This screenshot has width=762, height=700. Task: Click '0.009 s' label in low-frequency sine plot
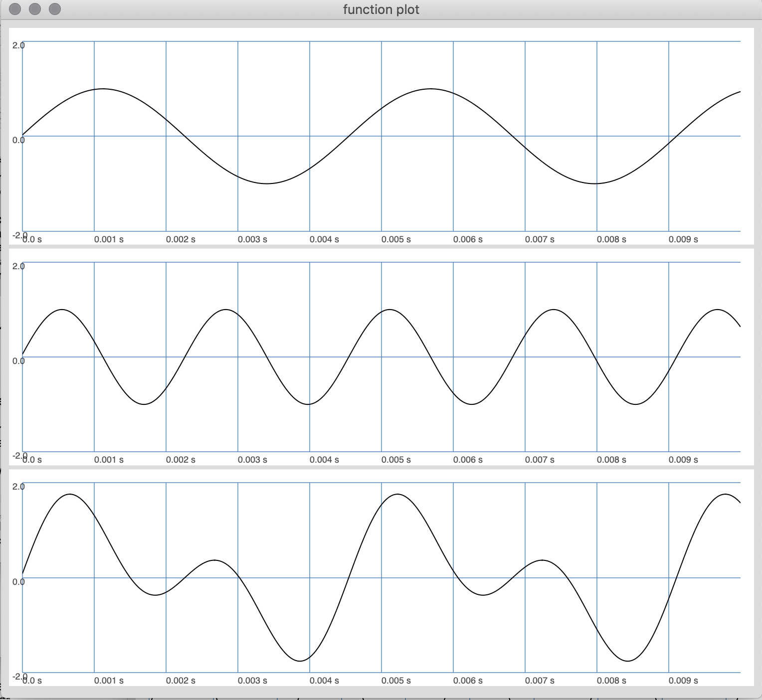683,239
